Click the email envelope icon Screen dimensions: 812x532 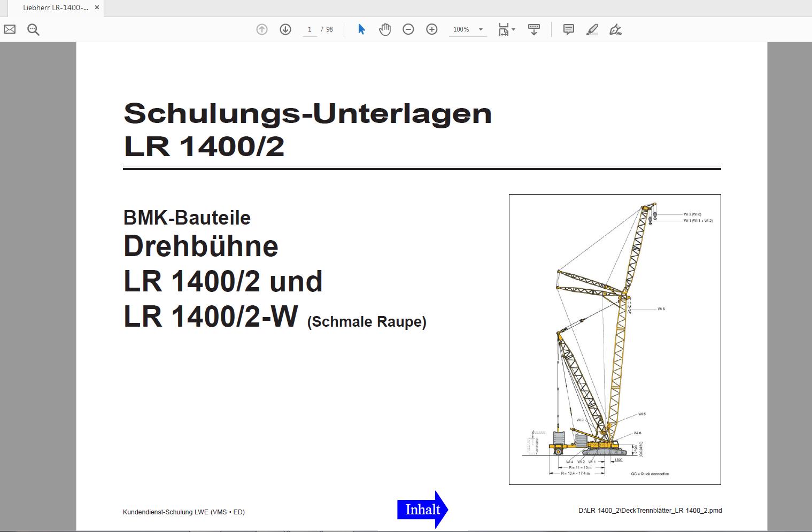tap(10, 29)
